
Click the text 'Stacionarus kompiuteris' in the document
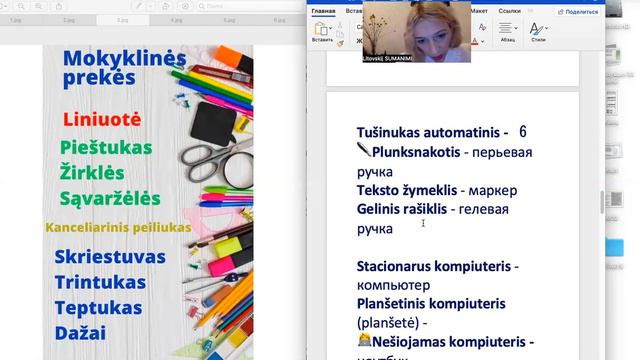click(x=433, y=266)
